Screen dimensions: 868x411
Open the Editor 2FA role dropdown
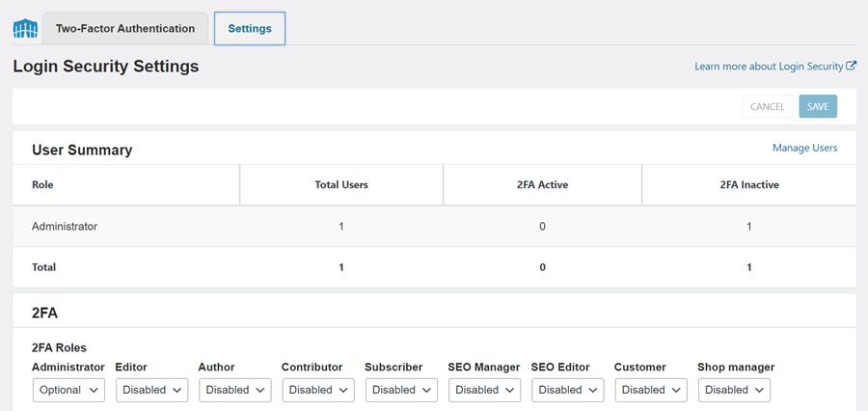(152, 390)
